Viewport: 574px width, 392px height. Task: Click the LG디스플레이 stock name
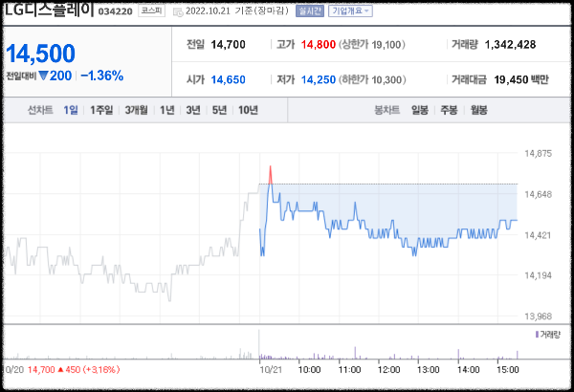[x=49, y=9]
